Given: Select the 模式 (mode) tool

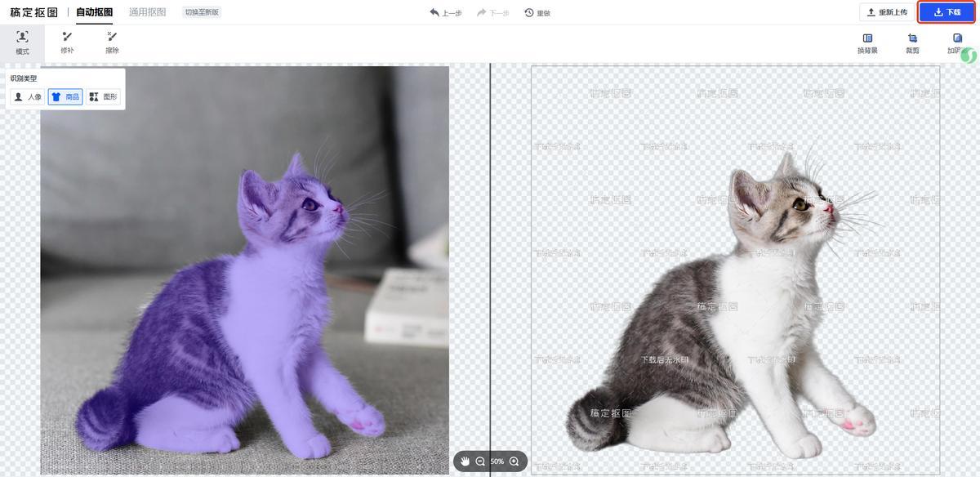Looking at the screenshot, I should pos(22,42).
